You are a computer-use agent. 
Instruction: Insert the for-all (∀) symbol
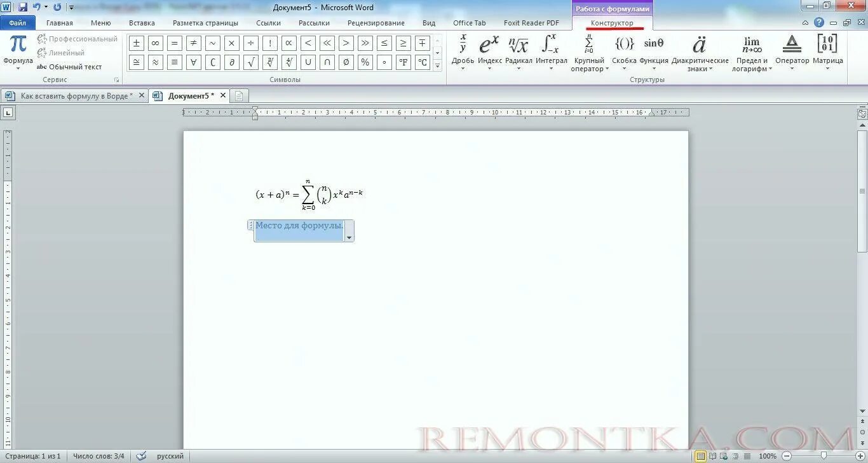tap(193, 62)
